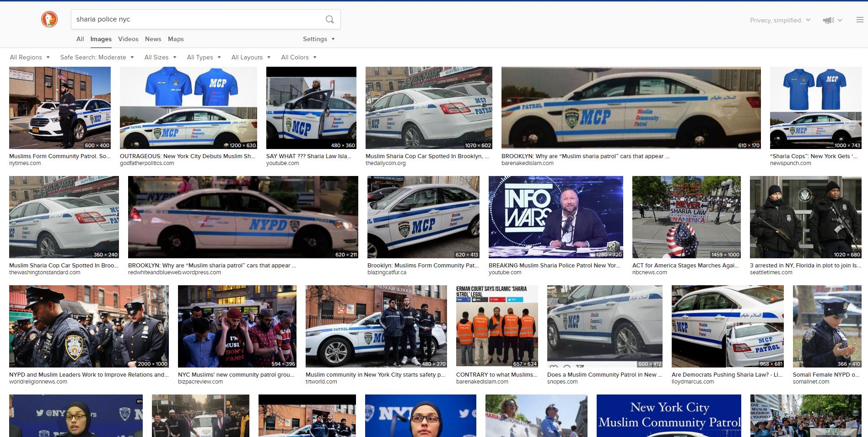Image resolution: width=868 pixels, height=437 pixels.
Task: Click 'ACT for America Stages Marches' title
Action: tap(685, 265)
